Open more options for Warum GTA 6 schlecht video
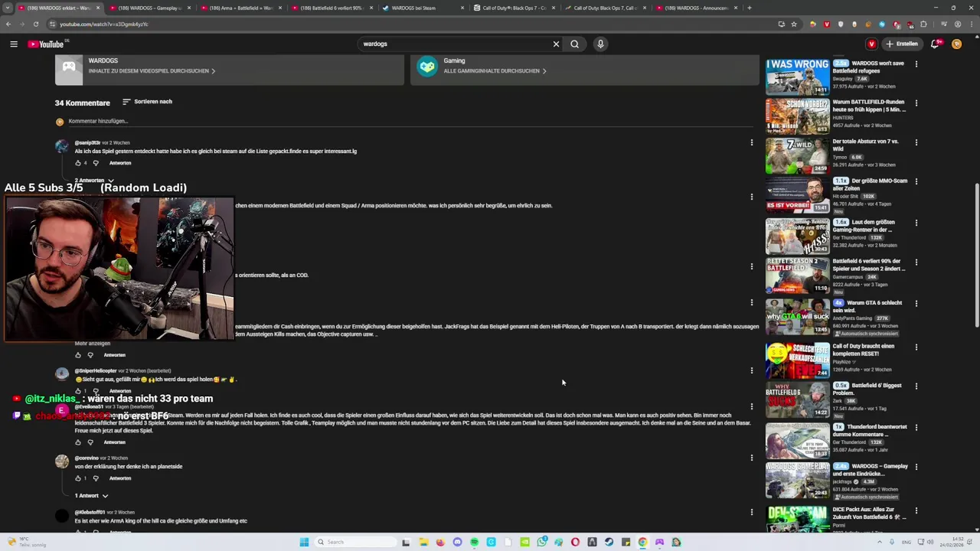This screenshot has height=551, width=980. click(x=916, y=303)
